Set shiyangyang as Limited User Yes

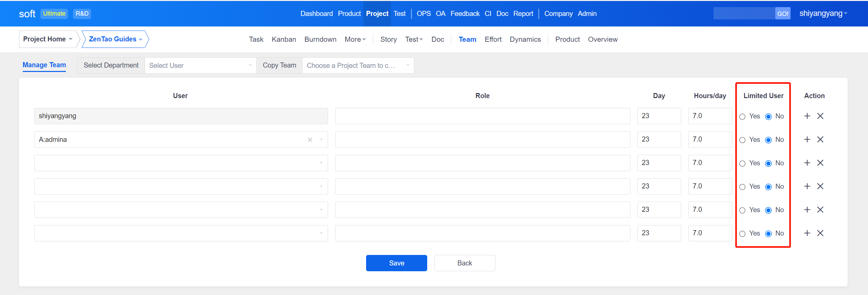click(742, 117)
